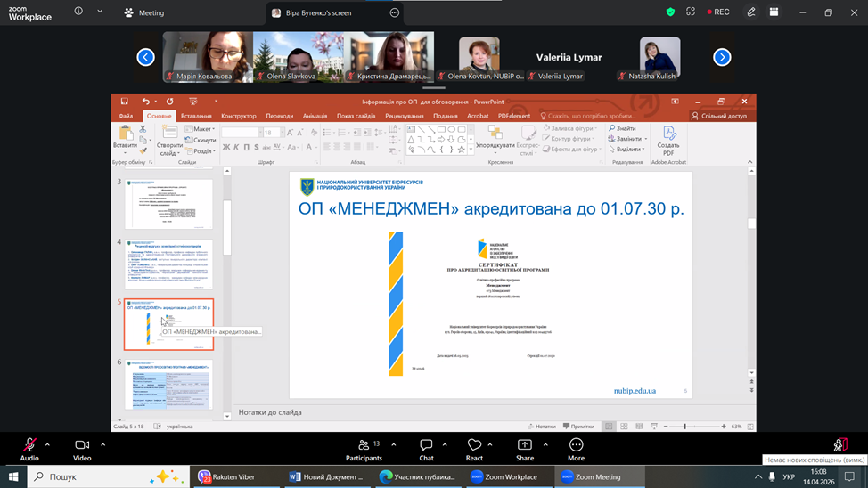Open the Meeting tab in Zoom
868x488 pixels.
click(144, 12)
